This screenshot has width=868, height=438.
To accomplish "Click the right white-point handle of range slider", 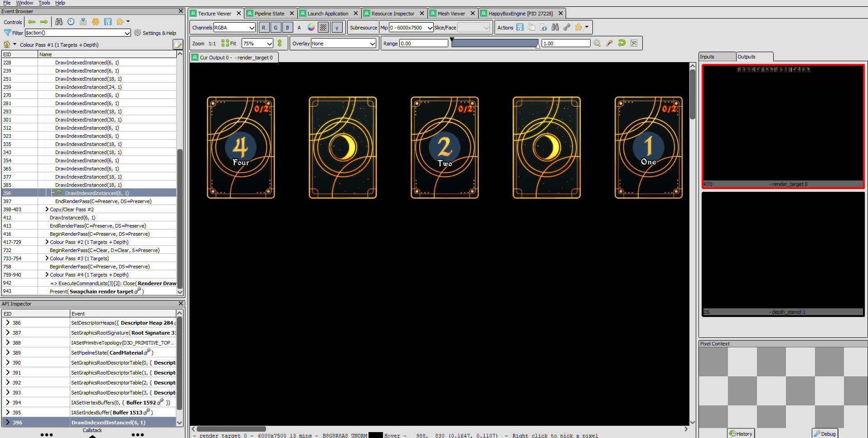I will click(538, 46).
